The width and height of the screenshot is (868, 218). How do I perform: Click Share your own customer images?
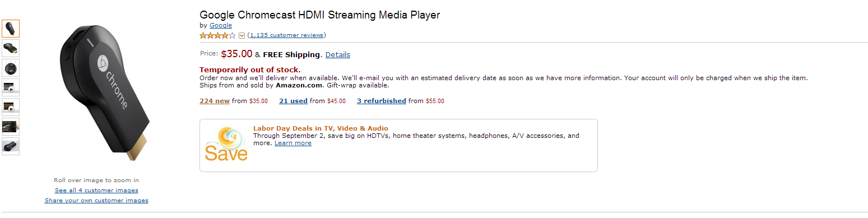[x=96, y=201]
